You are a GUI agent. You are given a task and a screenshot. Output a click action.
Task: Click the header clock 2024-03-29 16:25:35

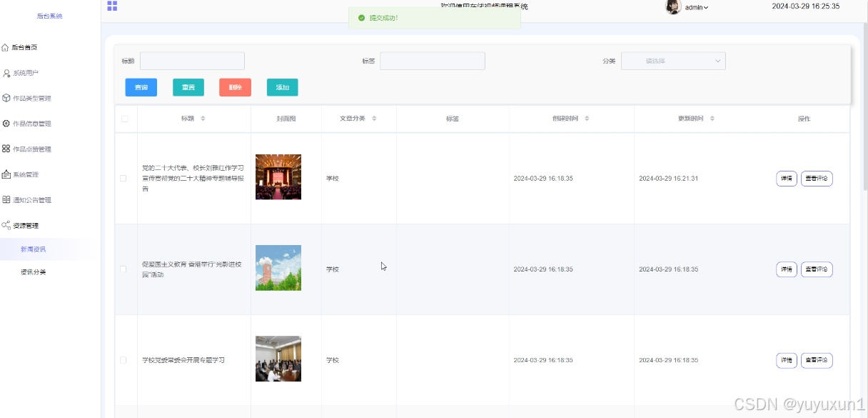805,6
